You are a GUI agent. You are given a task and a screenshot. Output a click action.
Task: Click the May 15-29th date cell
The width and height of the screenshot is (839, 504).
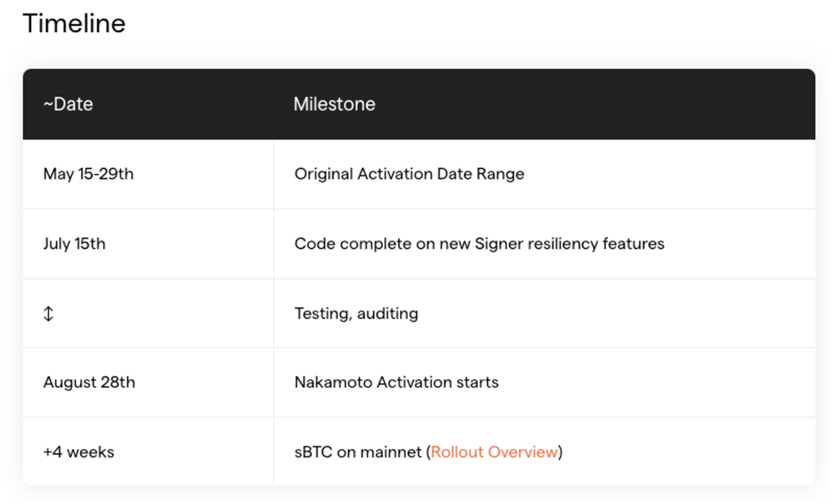(x=88, y=174)
